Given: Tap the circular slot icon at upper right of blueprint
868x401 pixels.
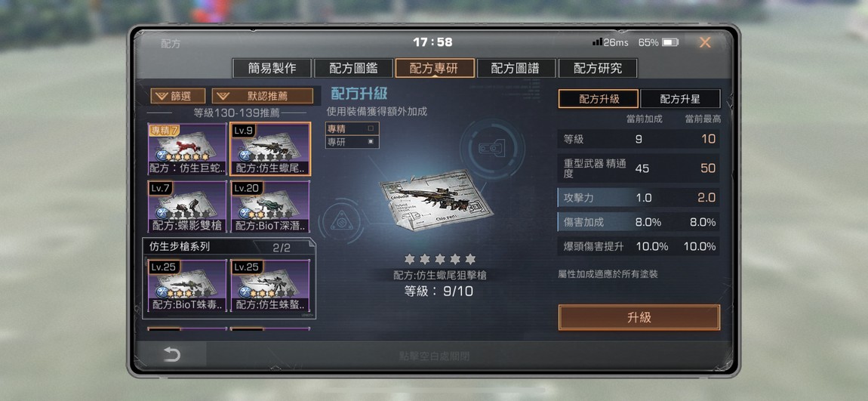Looking at the screenshot, I should pos(491,148).
